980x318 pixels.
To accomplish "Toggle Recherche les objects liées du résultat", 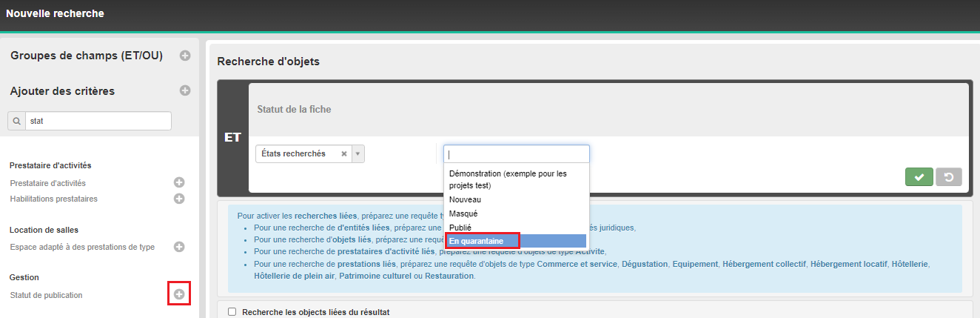I will click(x=232, y=312).
